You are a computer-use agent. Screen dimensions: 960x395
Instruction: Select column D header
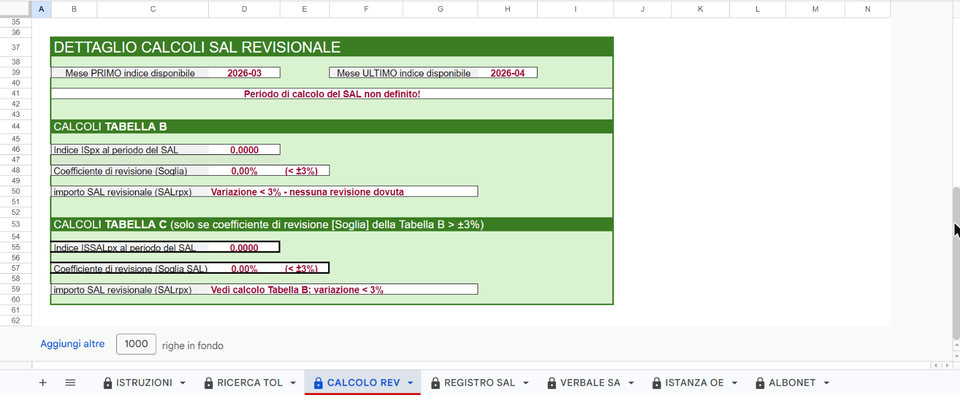tap(244, 9)
